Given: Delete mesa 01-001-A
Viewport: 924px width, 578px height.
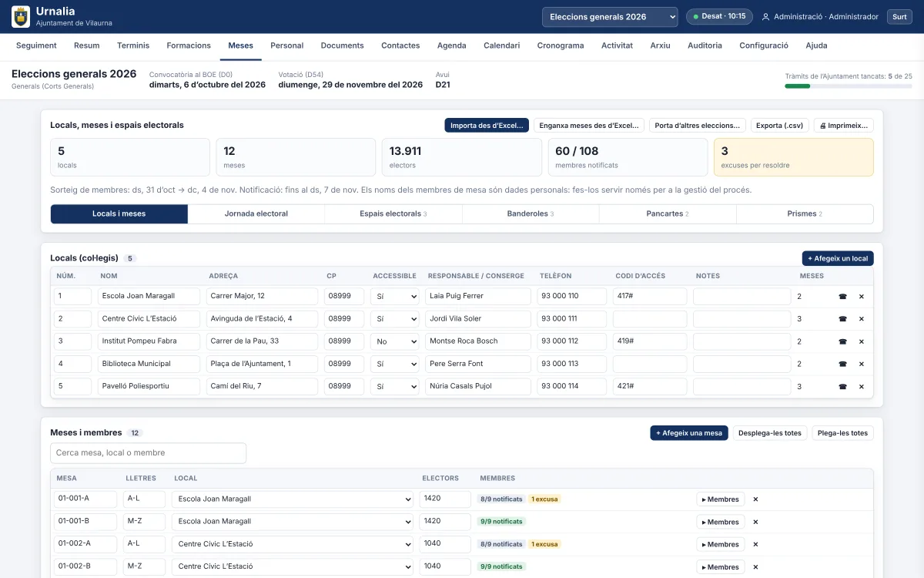Looking at the screenshot, I should click(755, 499).
